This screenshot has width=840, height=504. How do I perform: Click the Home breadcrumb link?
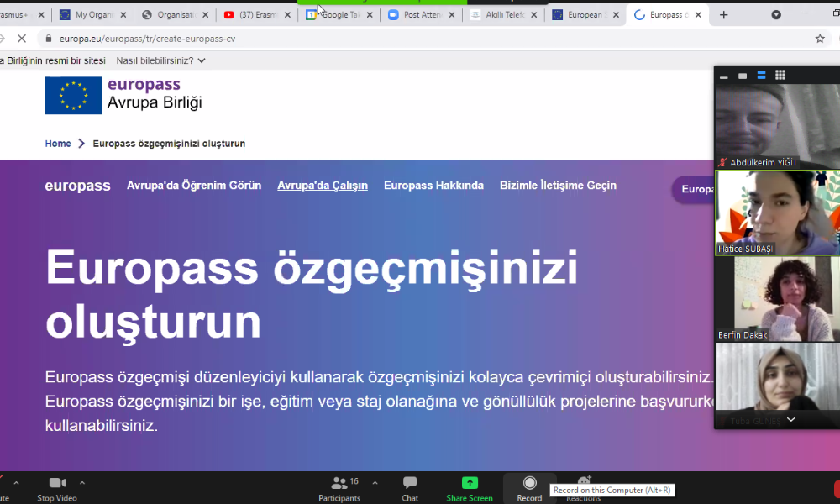tap(58, 144)
